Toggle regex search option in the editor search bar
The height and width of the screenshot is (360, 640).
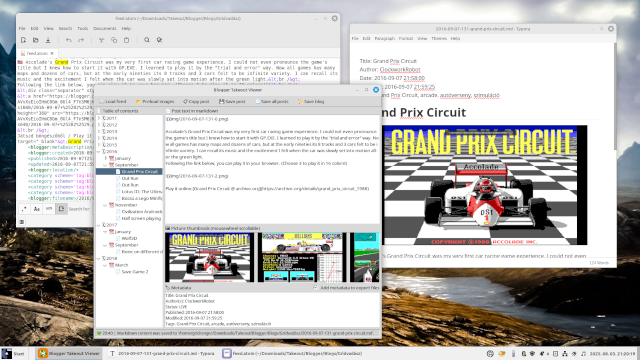pos(24,209)
